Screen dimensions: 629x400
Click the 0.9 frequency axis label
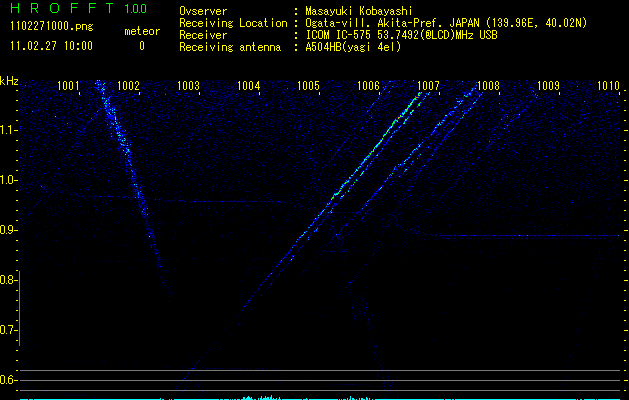coord(8,230)
